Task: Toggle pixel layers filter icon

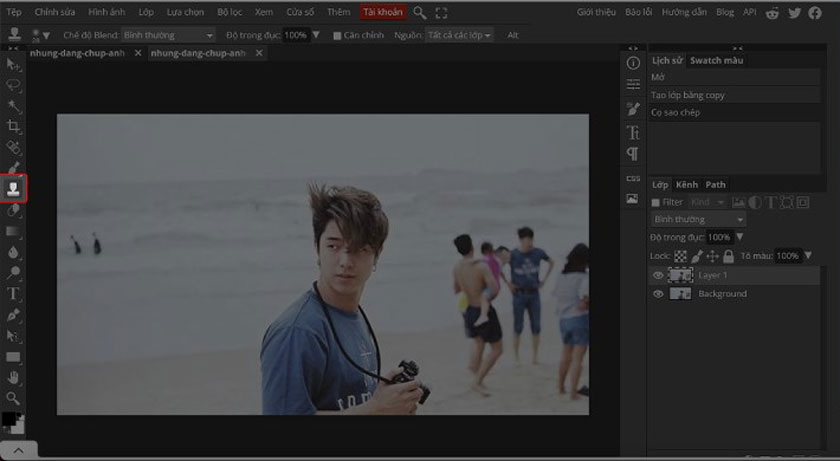Action: coord(739,202)
